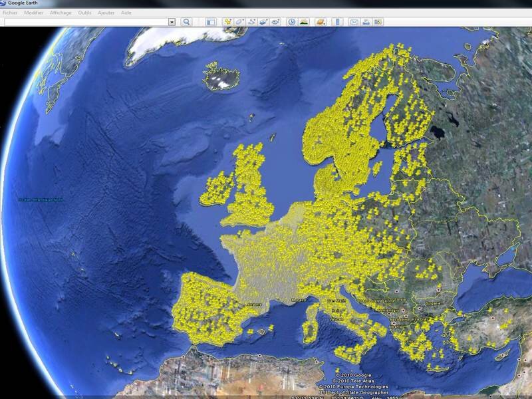Screen dimensions: 532x399
Task: Click the add image overlay icon
Action: 263,22
